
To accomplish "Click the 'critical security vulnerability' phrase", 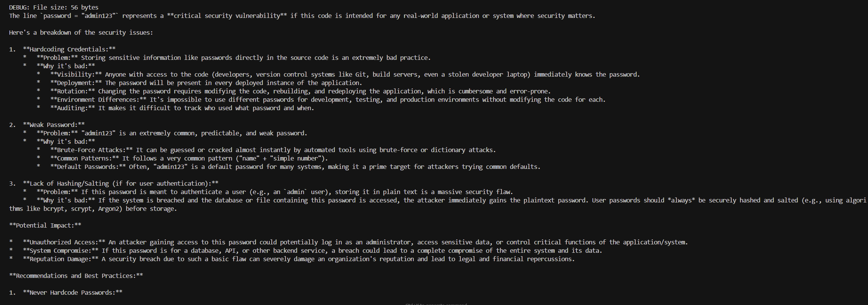I will pyautogui.click(x=227, y=16).
